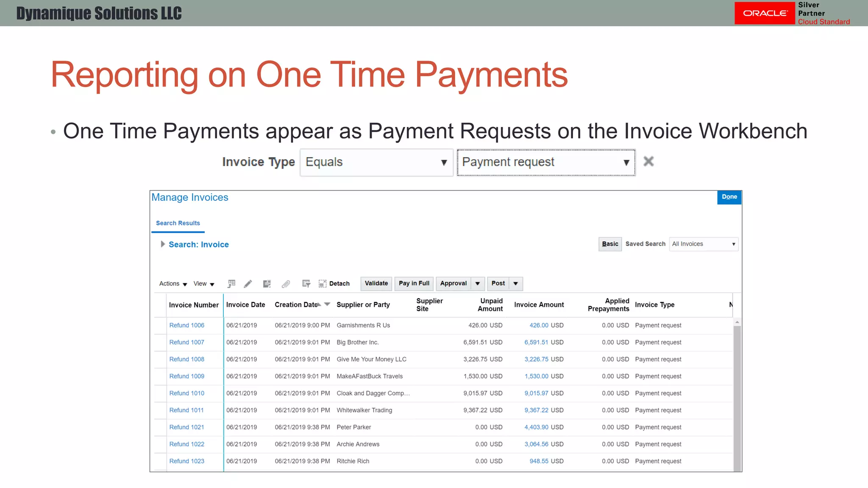Click the Done button
868x488 pixels.
(729, 197)
